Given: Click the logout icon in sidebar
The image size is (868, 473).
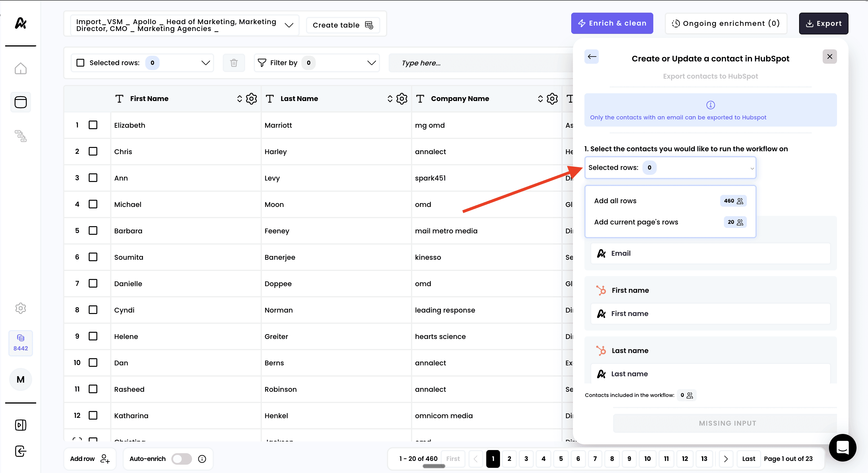Looking at the screenshot, I should 21,451.
